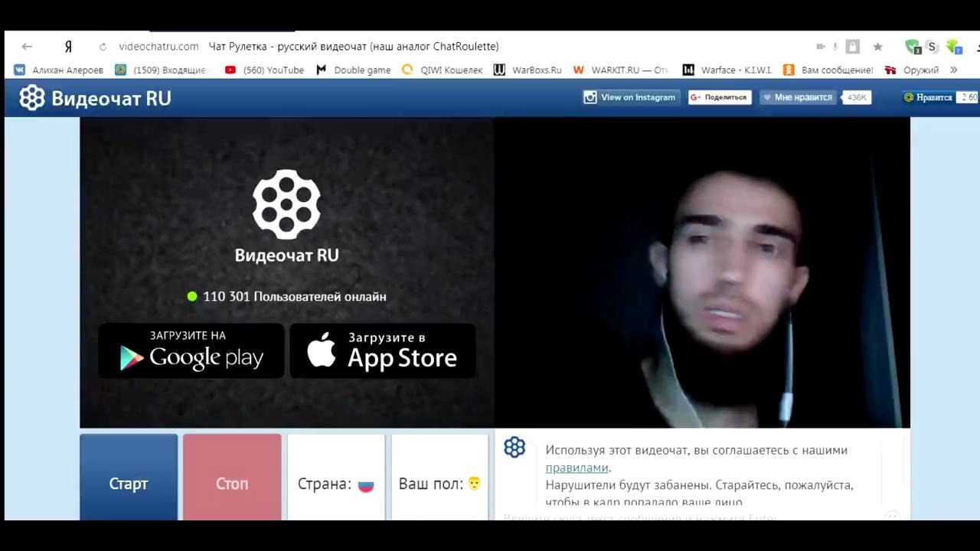Open the YouTube bookmark
This screenshot has width=980, height=551.
[264, 70]
